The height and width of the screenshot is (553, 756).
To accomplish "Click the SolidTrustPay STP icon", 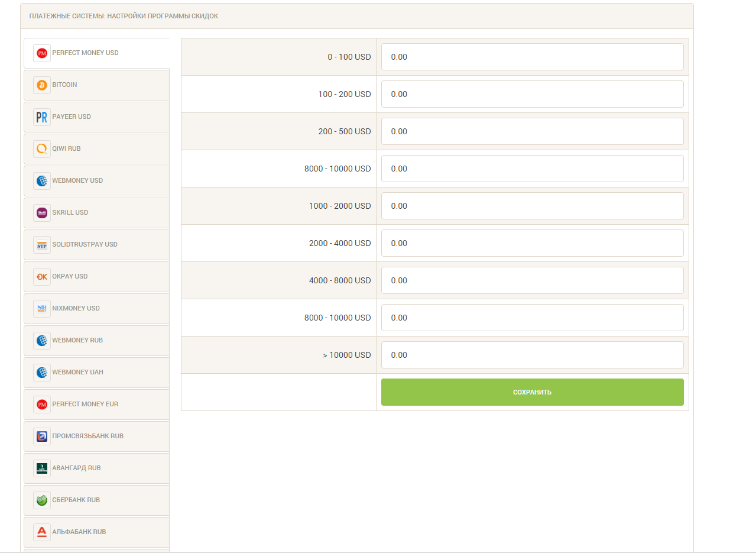I will click(x=42, y=245).
